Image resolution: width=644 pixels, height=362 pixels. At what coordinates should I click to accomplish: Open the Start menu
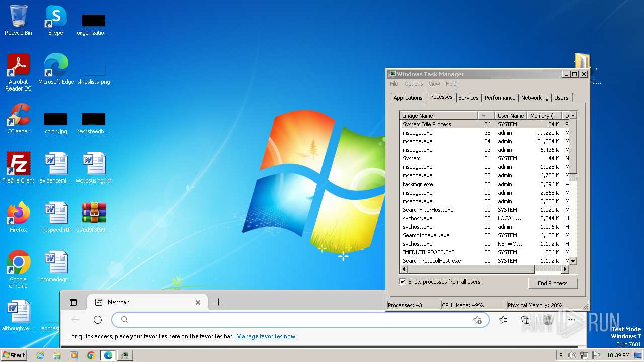point(14,355)
